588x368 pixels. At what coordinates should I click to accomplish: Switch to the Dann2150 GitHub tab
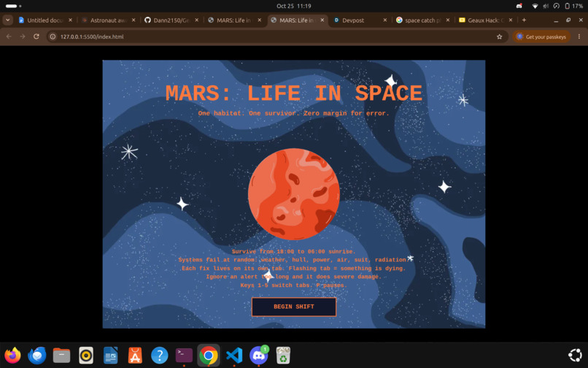(171, 20)
